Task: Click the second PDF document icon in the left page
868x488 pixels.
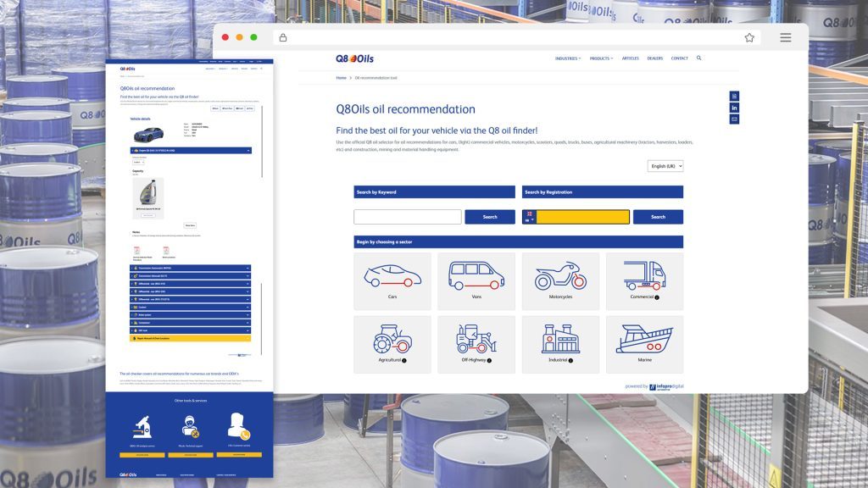Action: tap(166, 251)
